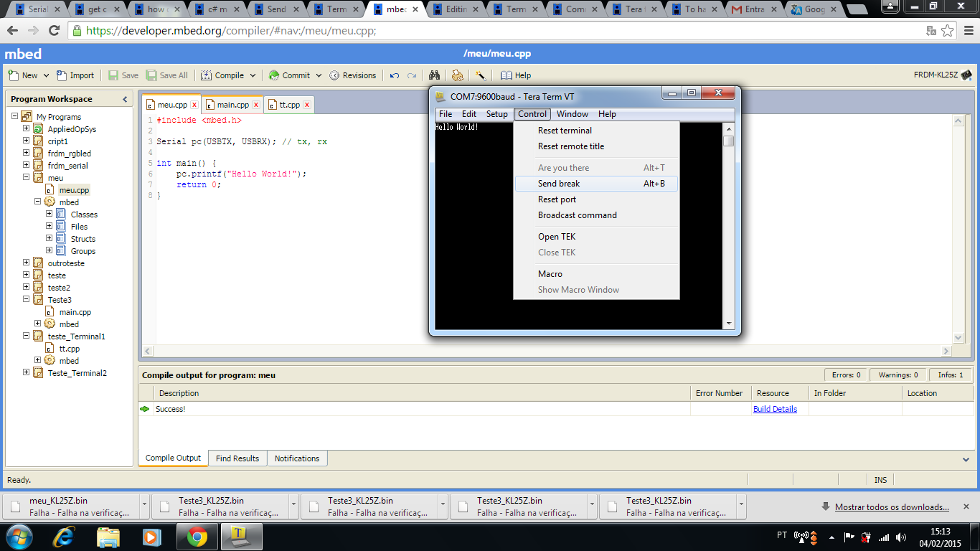Collapse the Teste3 program tree node
Viewport: 980px width, 551px height.
(x=27, y=300)
